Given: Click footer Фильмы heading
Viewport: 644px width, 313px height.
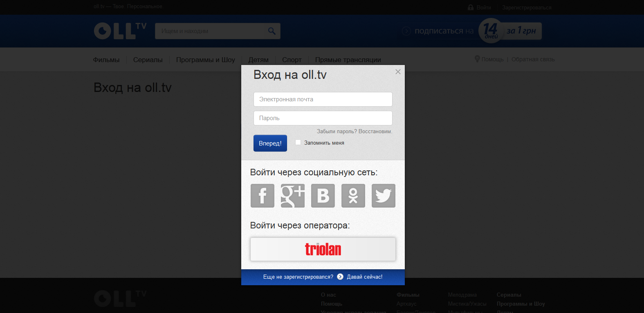Looking at the screenshot, I should [x=408, y=295].
